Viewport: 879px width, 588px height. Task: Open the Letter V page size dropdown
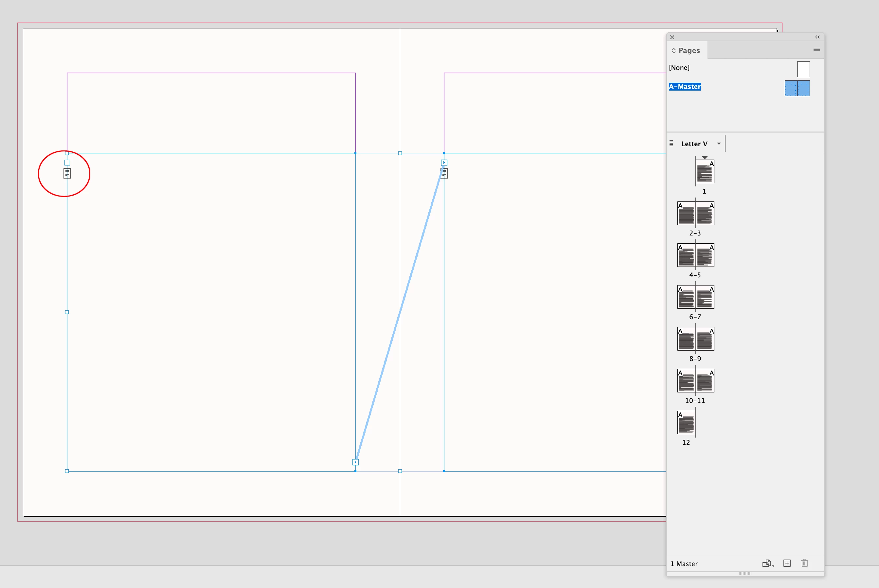tap(719, 144)
